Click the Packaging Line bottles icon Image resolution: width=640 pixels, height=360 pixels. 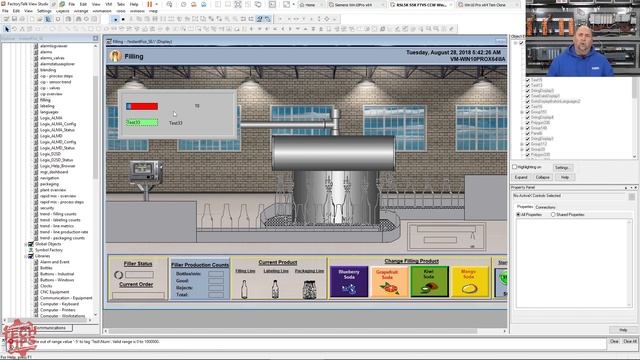pos(309,289)
